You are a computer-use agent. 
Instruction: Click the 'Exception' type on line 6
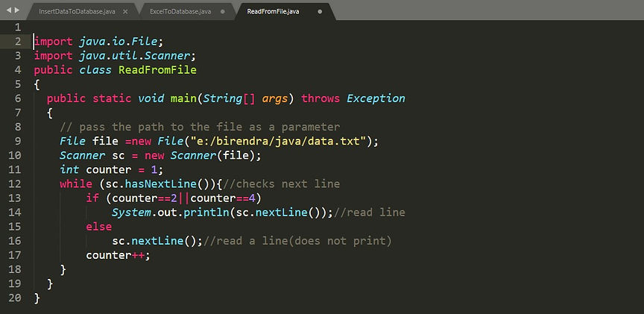[x=376, y=98]
